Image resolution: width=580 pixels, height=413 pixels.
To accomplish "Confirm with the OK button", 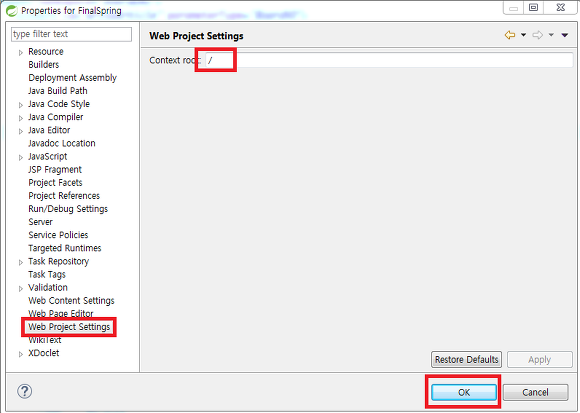I will pos(464,392).
